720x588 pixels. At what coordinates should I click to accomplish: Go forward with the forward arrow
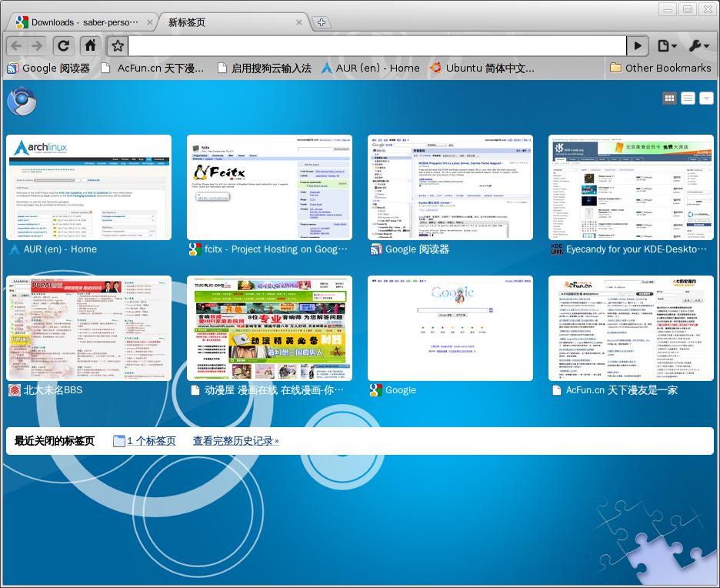37,46
